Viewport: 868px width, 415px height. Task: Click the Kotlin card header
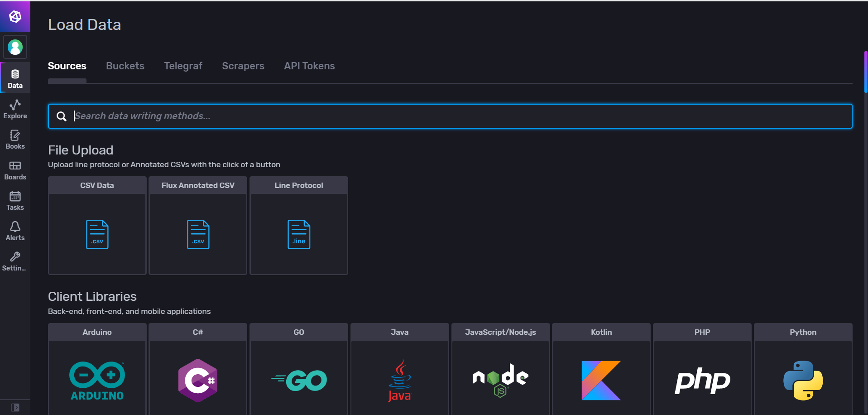[x=601, y=332]
